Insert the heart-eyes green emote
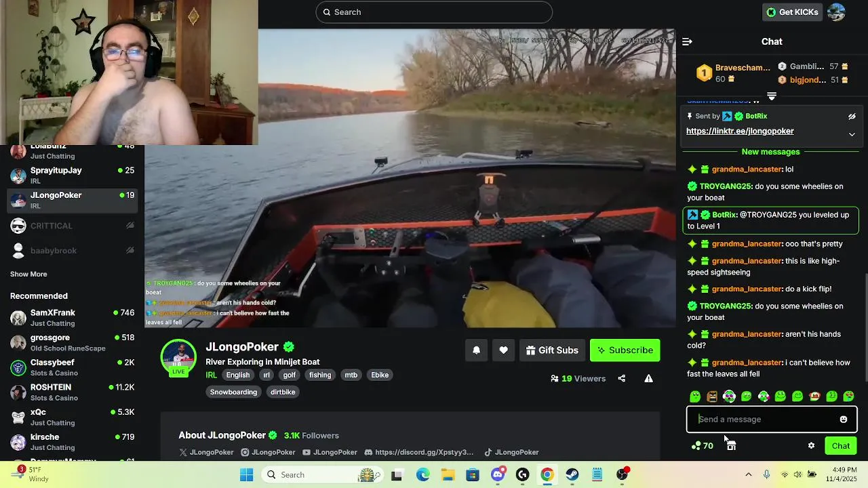 pyautogui.click(x=848, y=396)
